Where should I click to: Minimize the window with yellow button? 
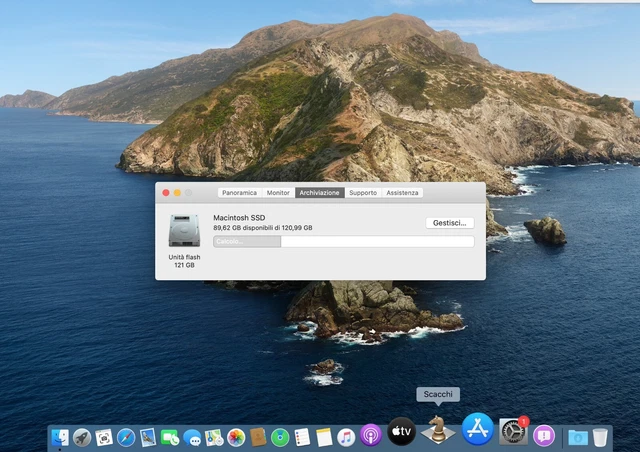coord(177,193)
